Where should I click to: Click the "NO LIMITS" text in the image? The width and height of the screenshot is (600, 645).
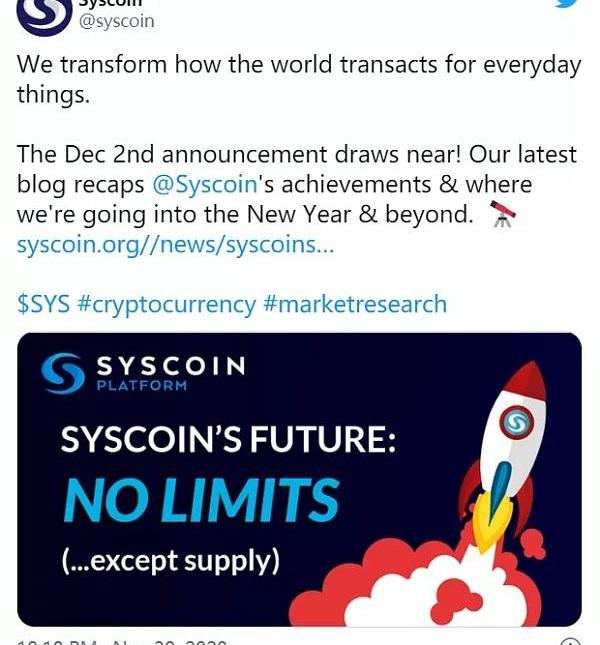click(x=201, y=500)
